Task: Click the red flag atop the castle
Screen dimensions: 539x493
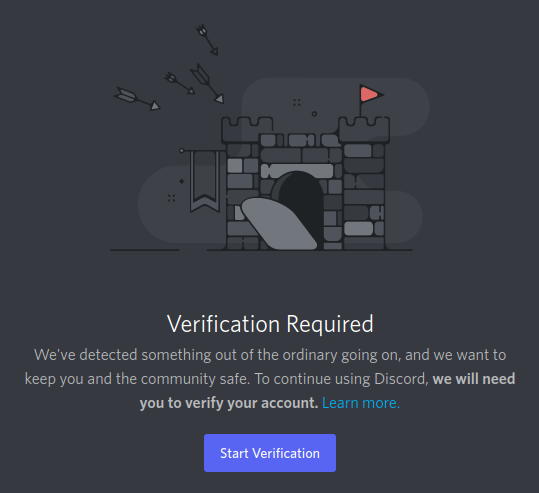Action: click(370, 94)
